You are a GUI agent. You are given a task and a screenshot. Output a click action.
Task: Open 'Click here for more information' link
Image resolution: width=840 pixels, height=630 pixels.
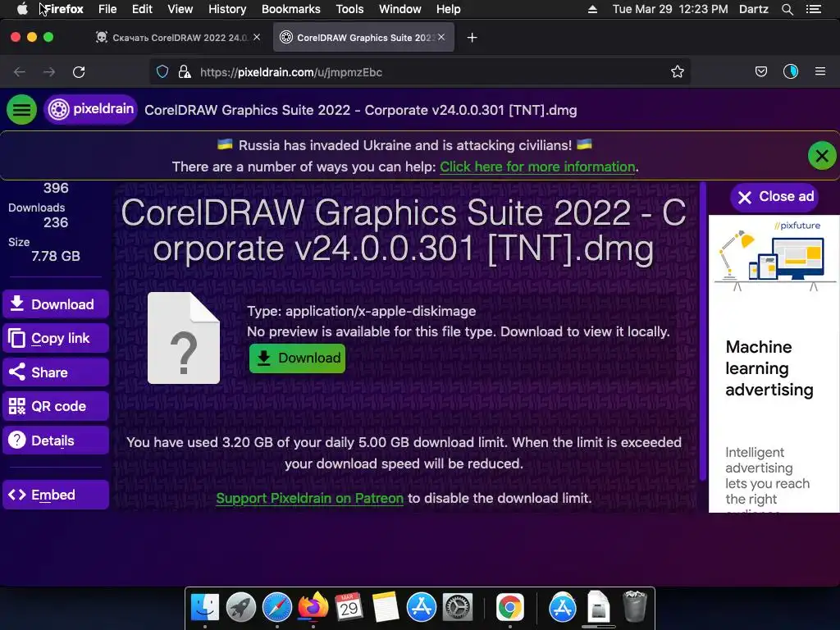pyautogui.click(x=537, y=167)
